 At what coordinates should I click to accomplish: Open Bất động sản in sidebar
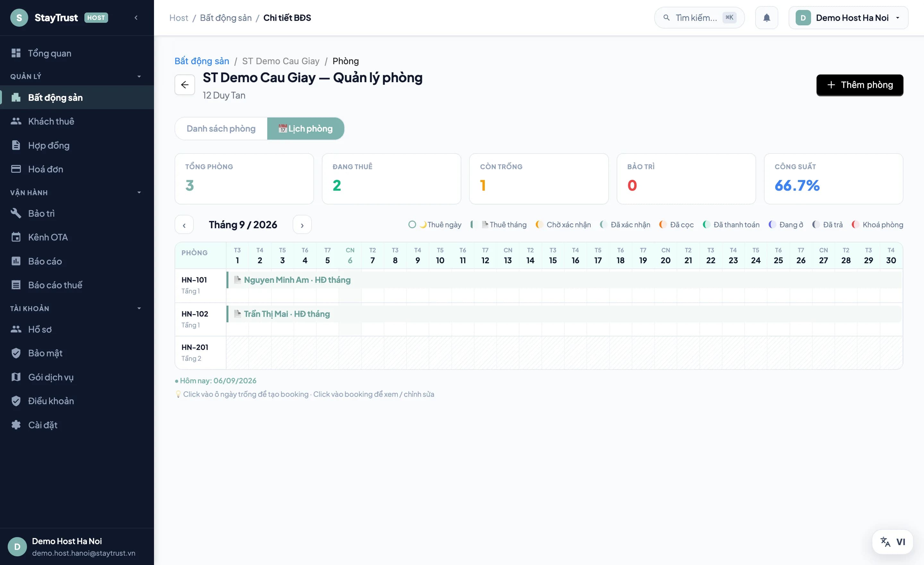(77, 98)
